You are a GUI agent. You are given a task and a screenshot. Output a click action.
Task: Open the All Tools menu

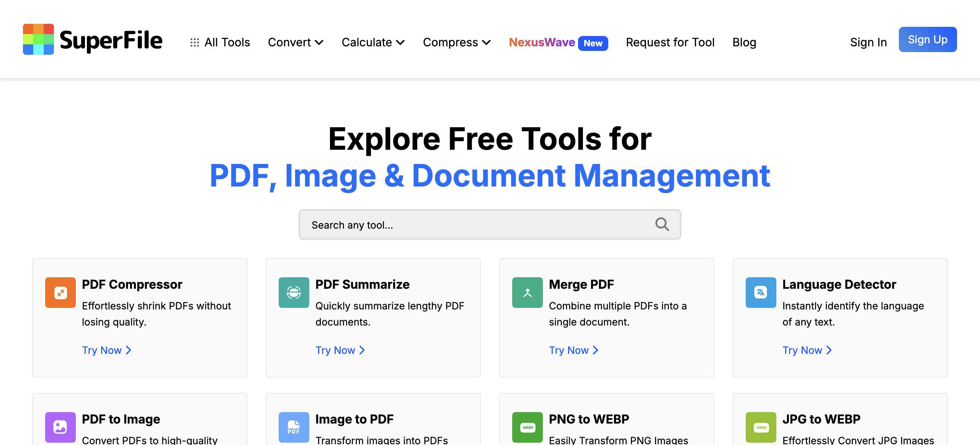tap(220, 42)
